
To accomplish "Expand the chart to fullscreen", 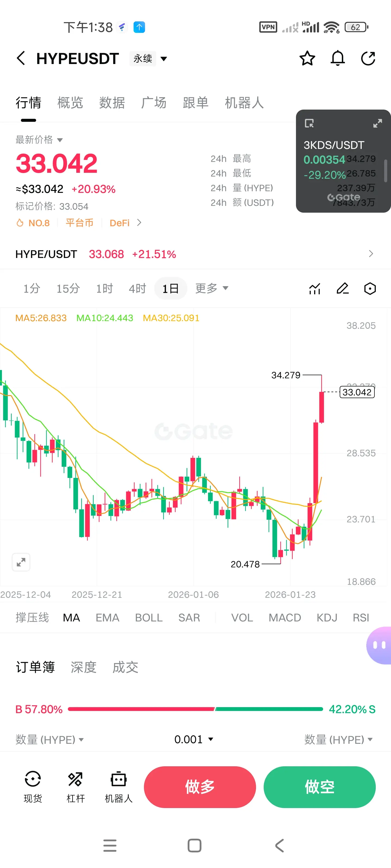I will [21, 562].
